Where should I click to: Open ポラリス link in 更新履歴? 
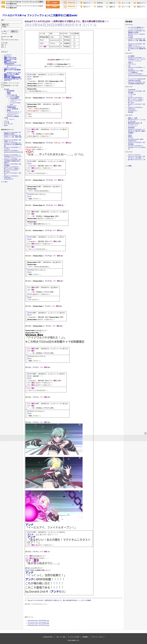131,138
